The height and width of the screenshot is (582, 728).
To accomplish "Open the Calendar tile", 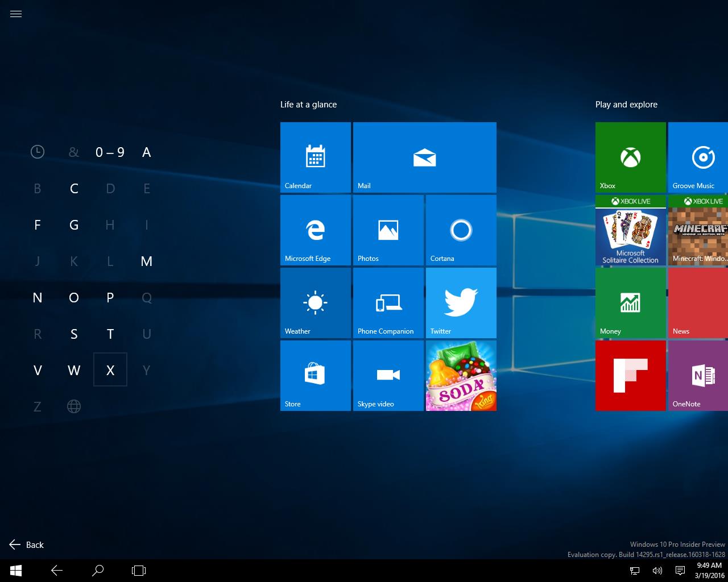I will [x=316, y=157].
